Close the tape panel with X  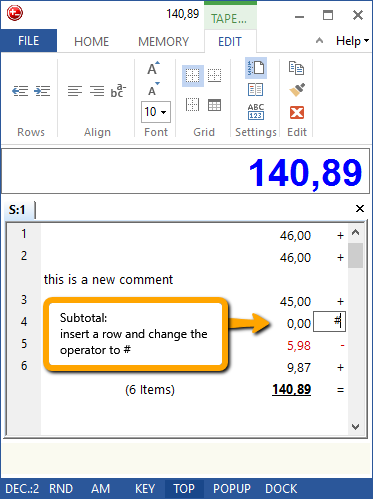point(360,209)
